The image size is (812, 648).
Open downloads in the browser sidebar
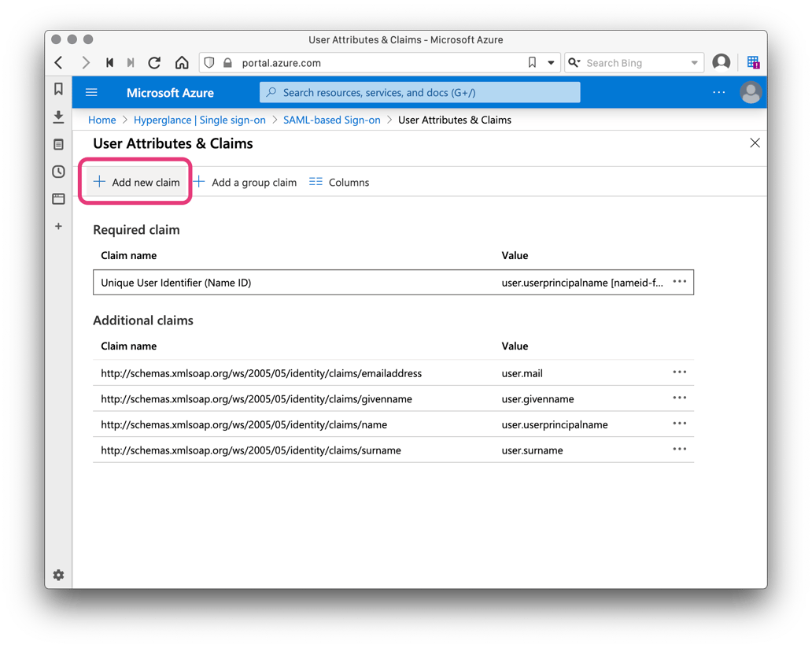click(57, 117)
